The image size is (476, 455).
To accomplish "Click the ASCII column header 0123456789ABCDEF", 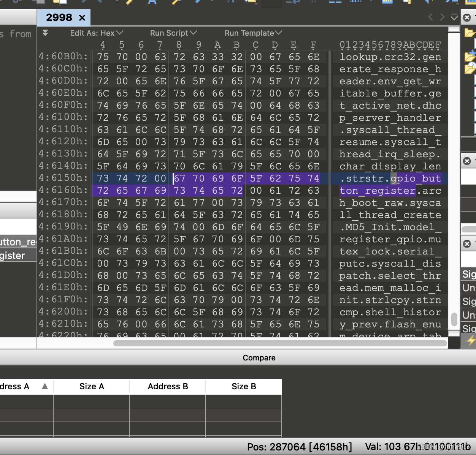I will [390, 45].
